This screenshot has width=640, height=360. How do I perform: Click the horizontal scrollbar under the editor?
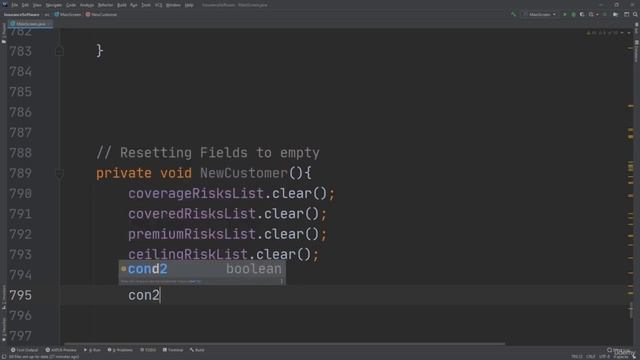[x=284, y=344]
